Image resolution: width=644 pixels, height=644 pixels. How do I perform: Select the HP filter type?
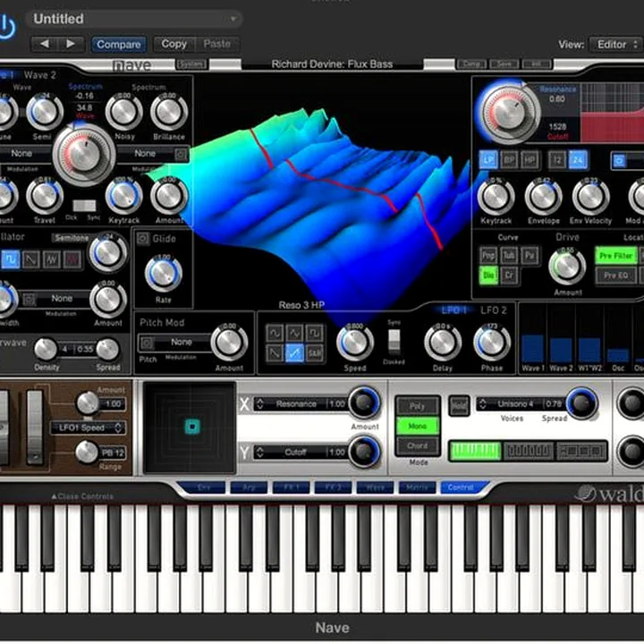pyautogui.click(x=530, y=159)
